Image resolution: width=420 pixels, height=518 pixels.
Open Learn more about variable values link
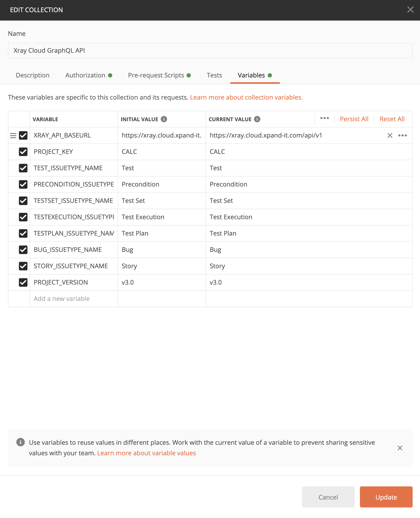tap(146, 453)
